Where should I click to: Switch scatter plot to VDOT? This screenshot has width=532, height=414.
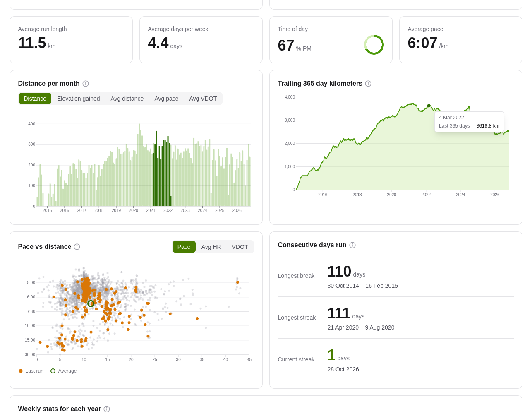(240, 247)
